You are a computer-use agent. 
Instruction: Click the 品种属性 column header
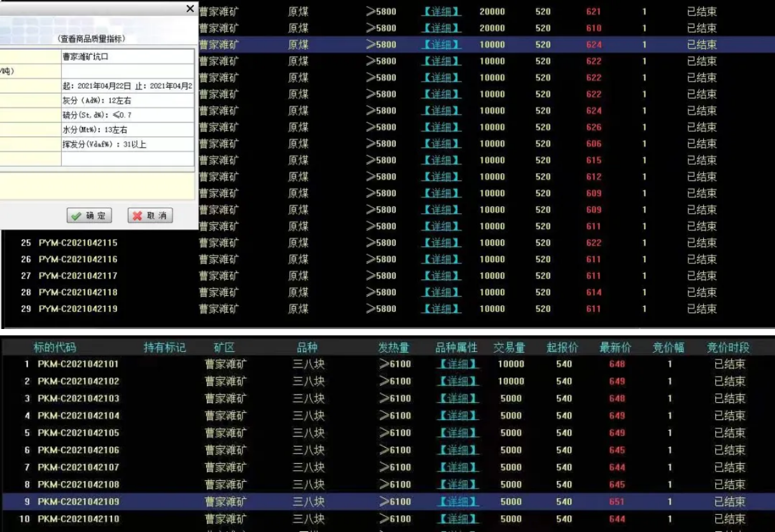pos(456,348)
